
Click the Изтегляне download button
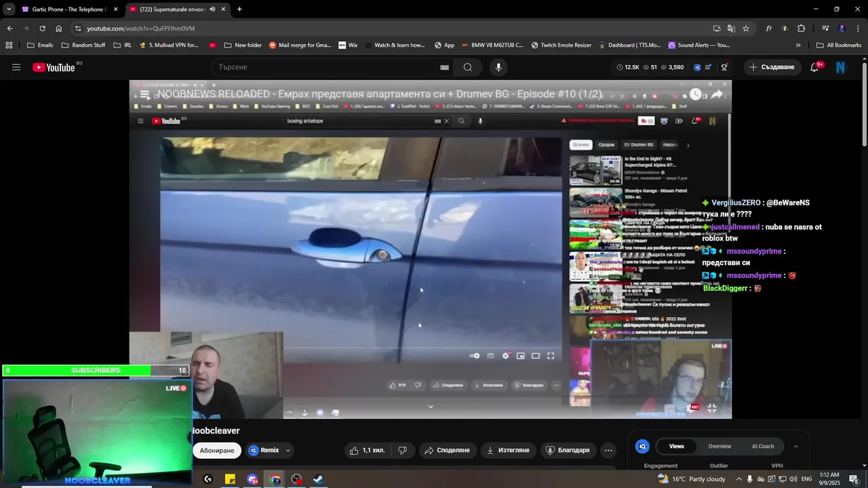(508, 450)
